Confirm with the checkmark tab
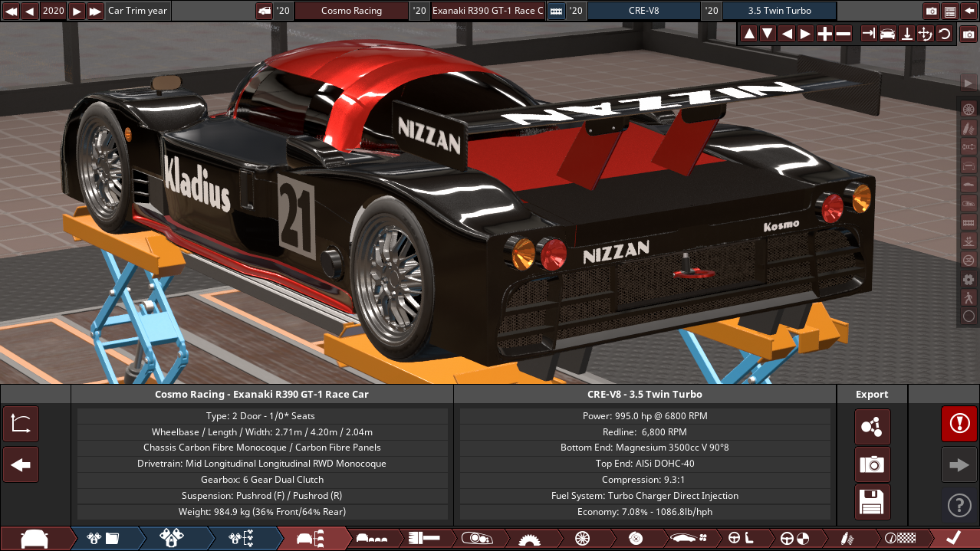This screenshot has width=980, height=551. [954, 539]
